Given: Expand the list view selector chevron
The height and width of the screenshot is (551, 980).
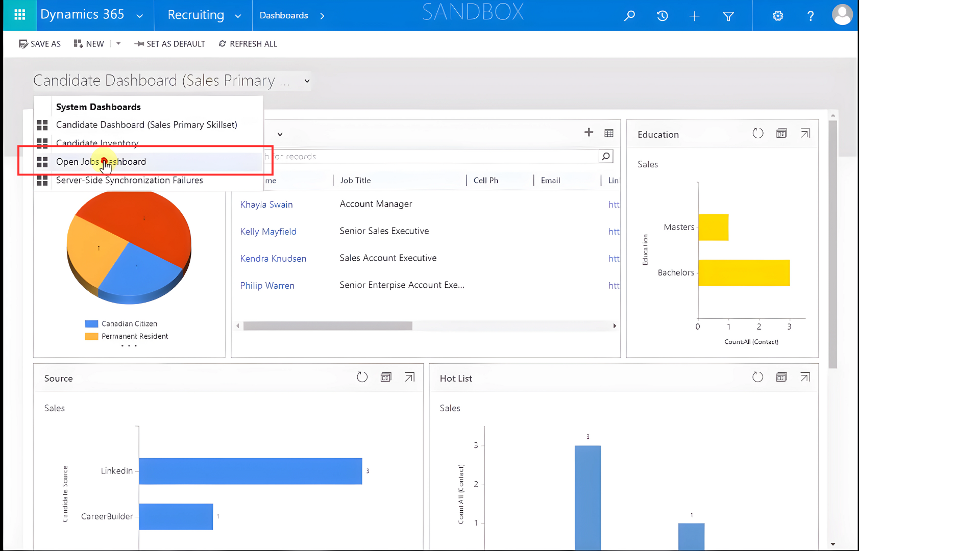Looking at the screenshot, I should [280, 134].
